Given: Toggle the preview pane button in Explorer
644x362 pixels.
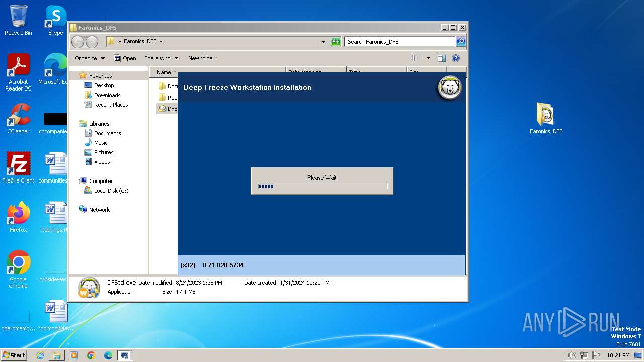Looking at the screenshot, I should click(x=442, y=58).
